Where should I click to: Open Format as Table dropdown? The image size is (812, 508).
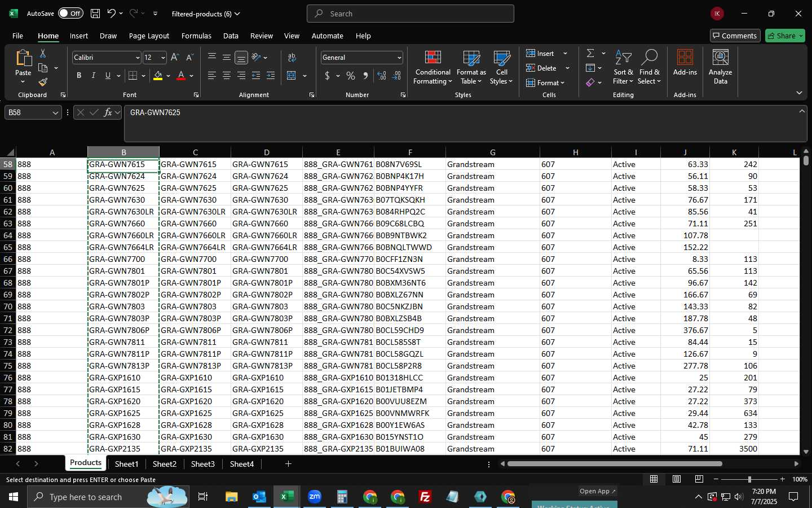[x=471, y=67]
